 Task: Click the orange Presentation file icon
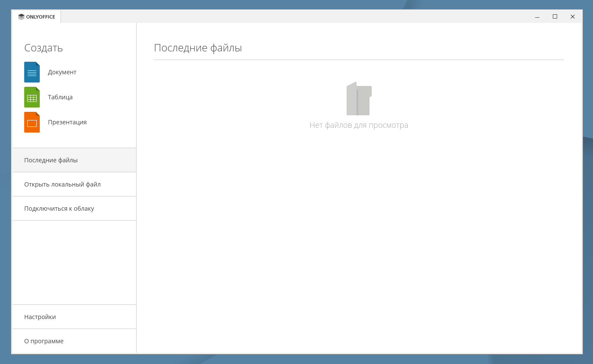[x=32, y=122]
